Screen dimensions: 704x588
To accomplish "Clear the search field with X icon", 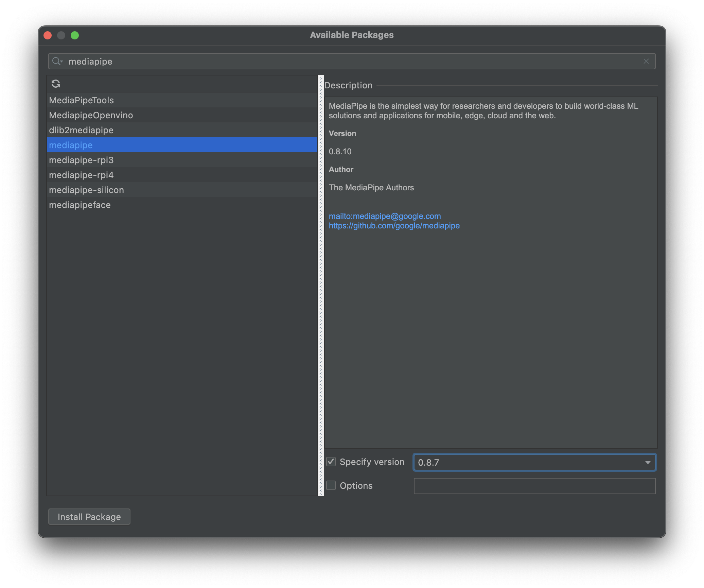I will tap(646, 61).
